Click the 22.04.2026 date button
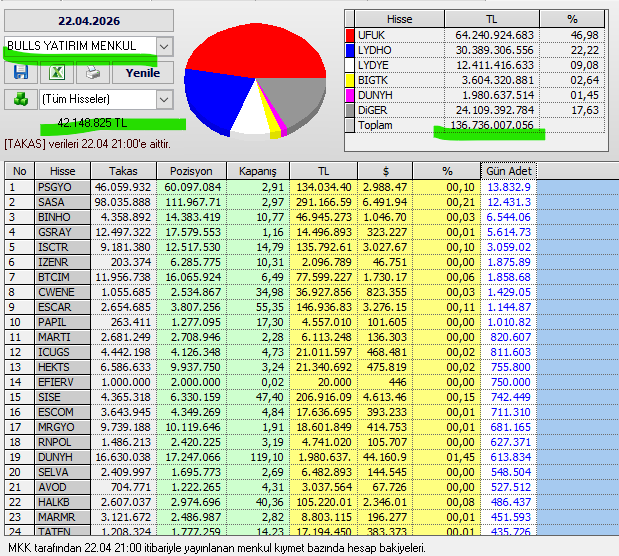Screen dimensions: 619x556 pos(89,21)
